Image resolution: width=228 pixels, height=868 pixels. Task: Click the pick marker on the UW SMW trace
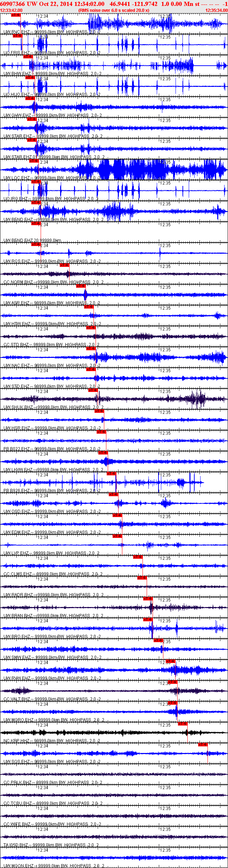pos(158,640)
